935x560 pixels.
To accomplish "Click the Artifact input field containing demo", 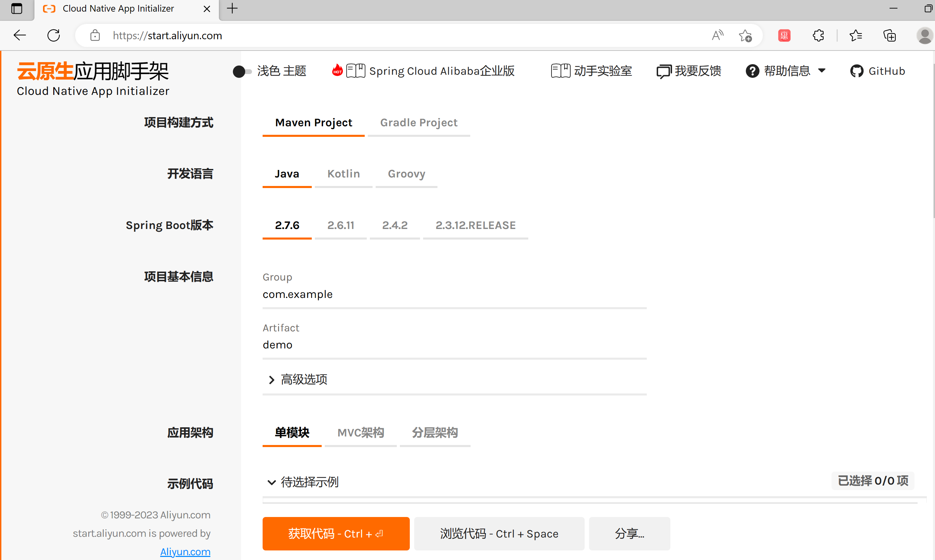I will (x=453, y=345).
